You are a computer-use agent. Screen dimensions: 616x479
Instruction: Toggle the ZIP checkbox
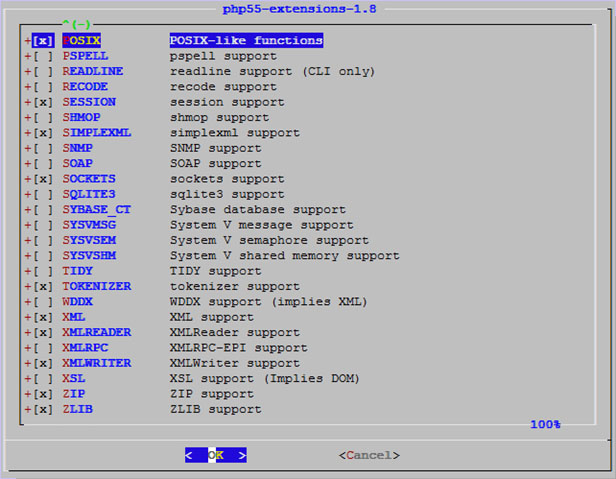coord(43,394)
